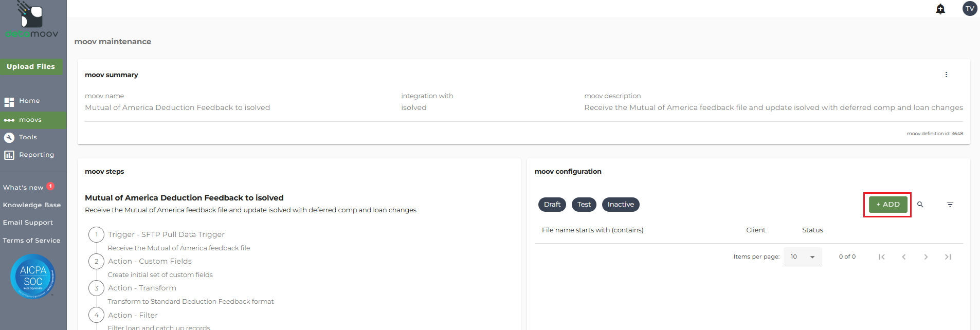
Task: Open Email Support link
Action: 28,223
